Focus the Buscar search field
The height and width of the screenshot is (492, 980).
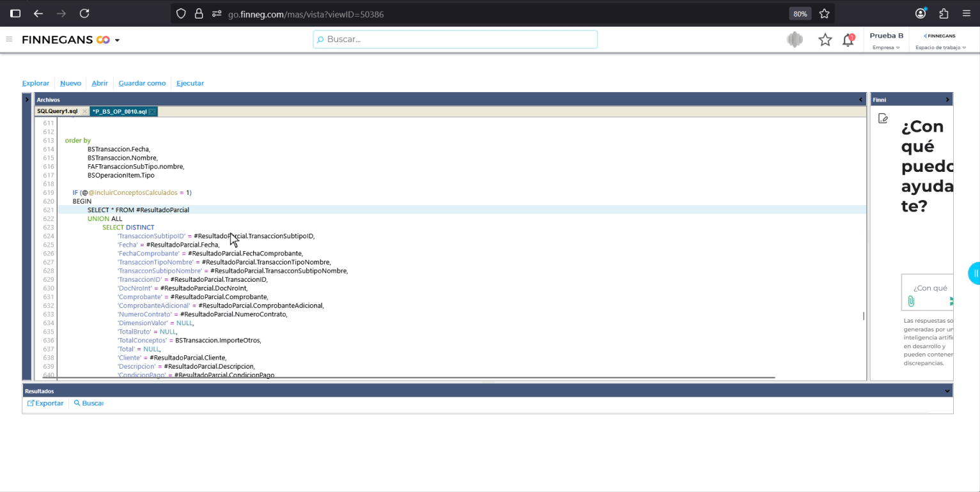[455, 39]
